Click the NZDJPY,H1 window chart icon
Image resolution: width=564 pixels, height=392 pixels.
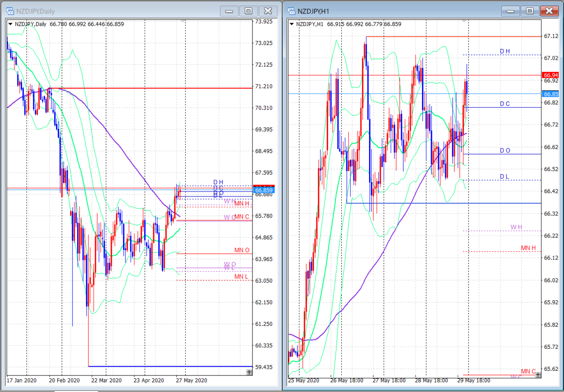coord(291,10)
